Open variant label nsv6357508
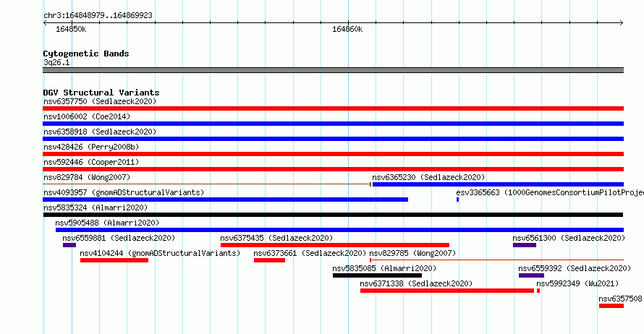Image resolution: width=644 pixels, height=334 pixels. [x=620, y=299]
